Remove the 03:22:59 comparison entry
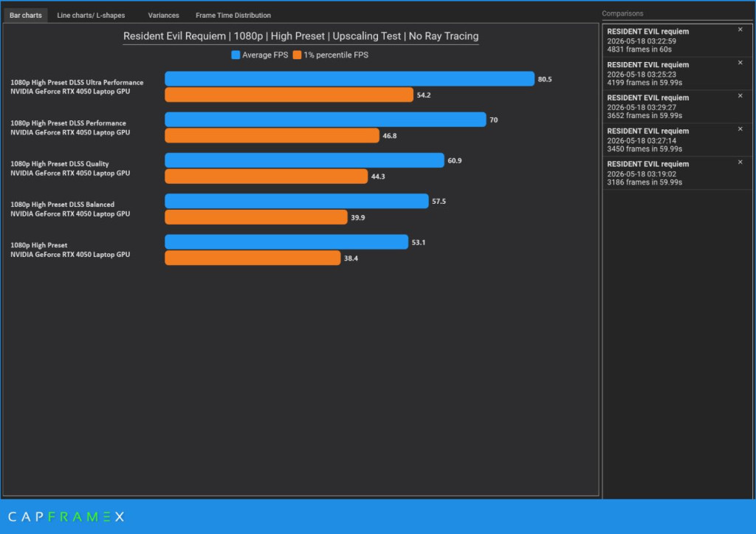756x534 pixels. pos(740,30)
